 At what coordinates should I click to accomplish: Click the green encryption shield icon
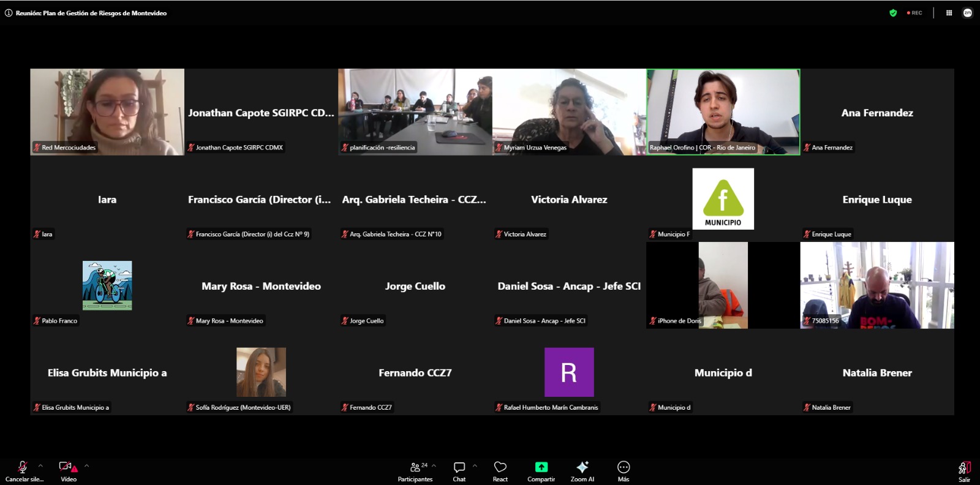893,13
